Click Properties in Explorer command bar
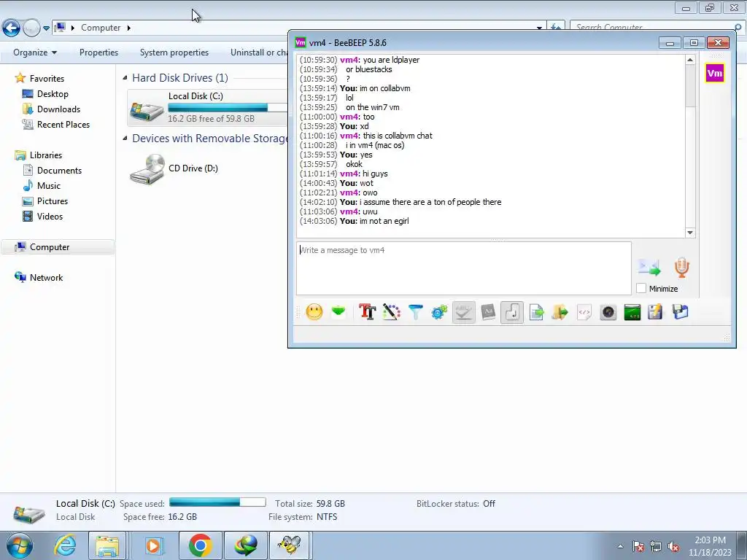The image size is (747, 560). point(98,52)
